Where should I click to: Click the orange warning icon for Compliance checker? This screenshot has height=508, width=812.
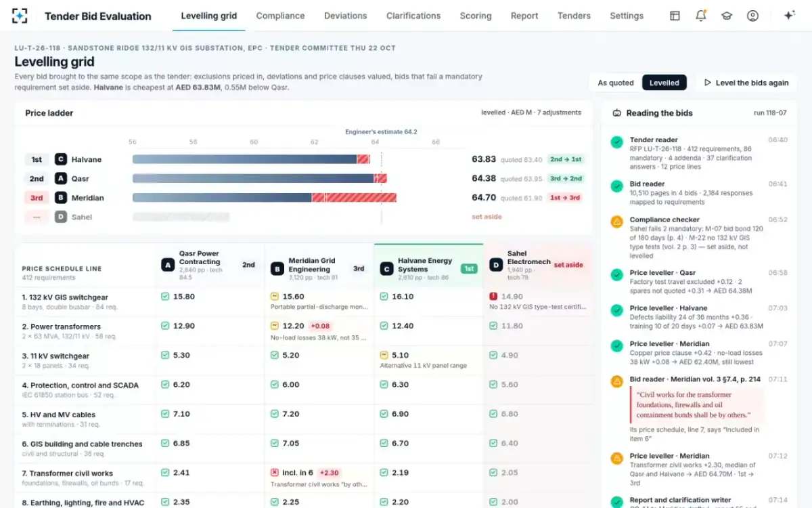tap(616, 221)
